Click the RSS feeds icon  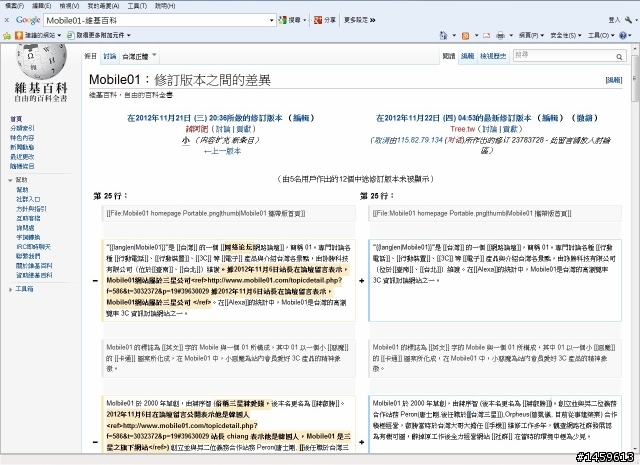(465, 36)
